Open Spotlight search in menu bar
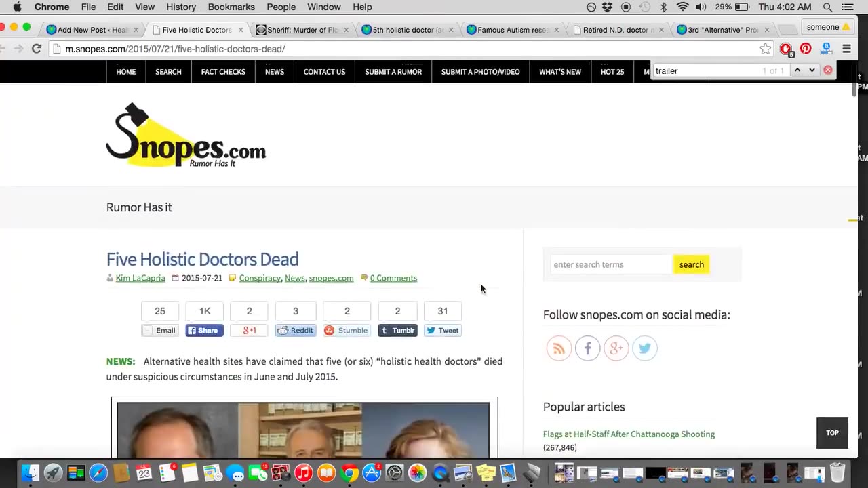Viewport: 868px width, 488px height. [827, 7]
